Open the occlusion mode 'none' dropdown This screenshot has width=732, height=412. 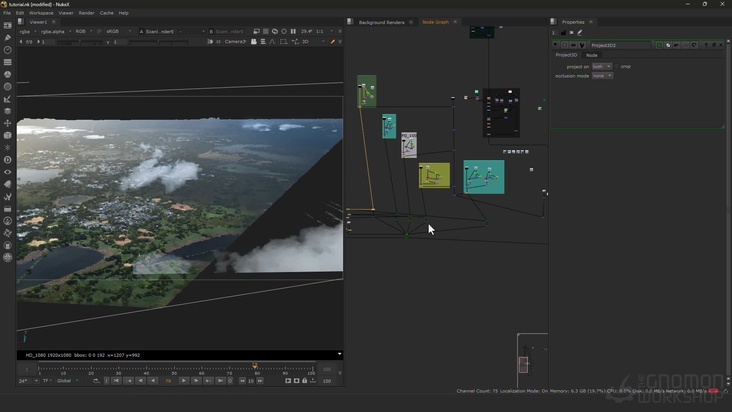602,76
